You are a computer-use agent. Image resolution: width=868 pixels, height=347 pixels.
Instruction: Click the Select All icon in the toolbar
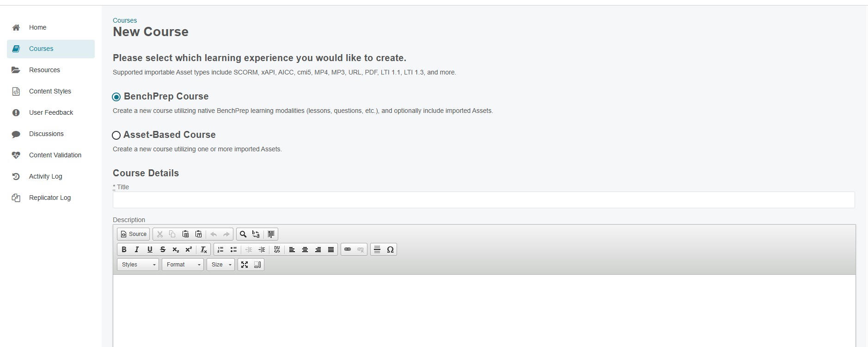coord(271,234)
